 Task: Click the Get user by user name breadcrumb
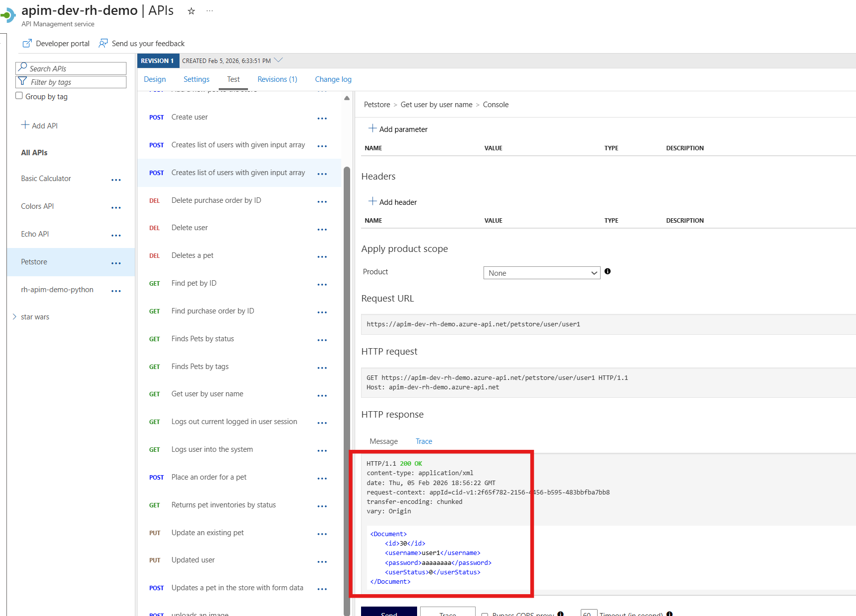pyautogui.click(x=436, y=105)
